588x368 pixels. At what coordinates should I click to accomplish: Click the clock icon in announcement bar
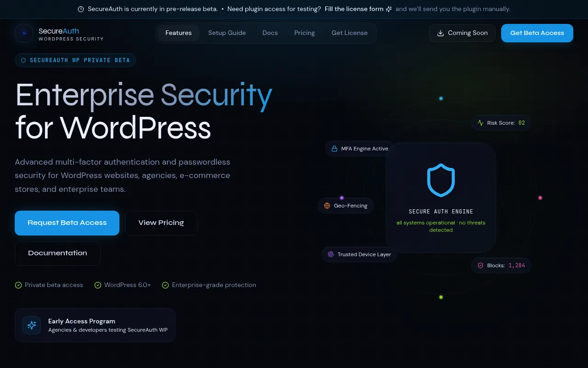[x=81, y=9]
